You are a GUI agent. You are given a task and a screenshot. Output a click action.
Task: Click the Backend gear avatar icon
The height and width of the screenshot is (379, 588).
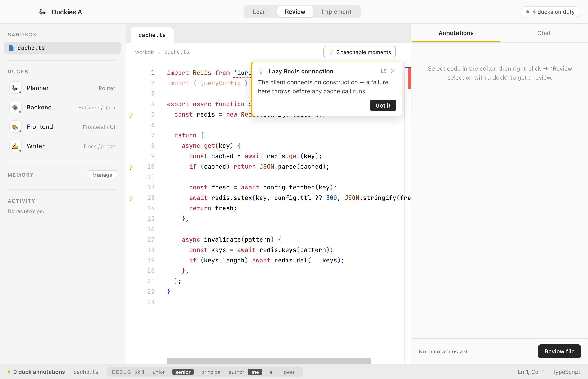pyautogui.click(x=15, y=107)
